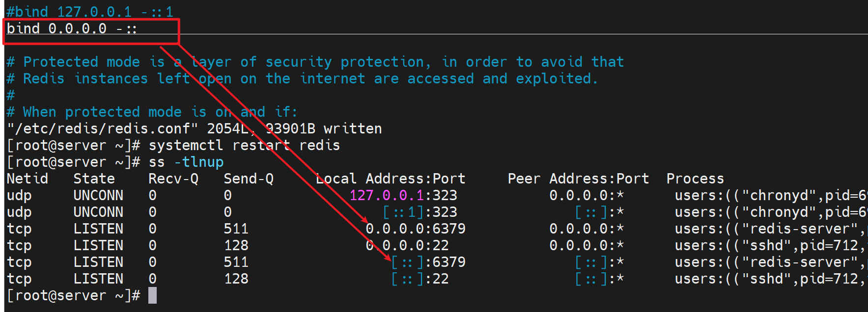Click the "ss -tlnup" command text

[186, 162]
